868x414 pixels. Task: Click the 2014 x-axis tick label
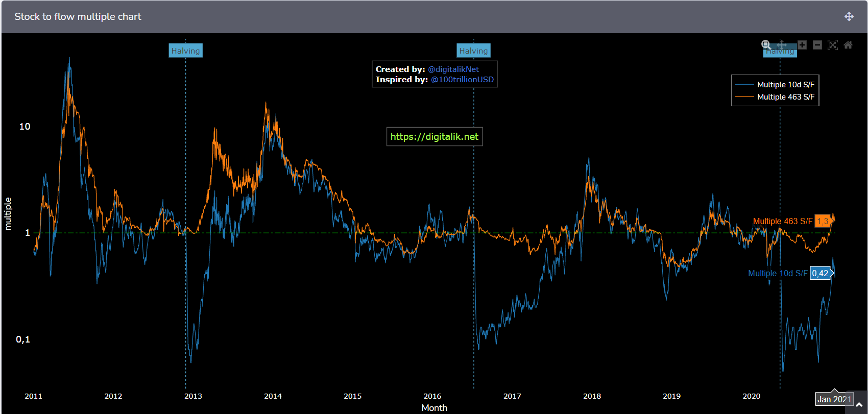pos(273,396)
